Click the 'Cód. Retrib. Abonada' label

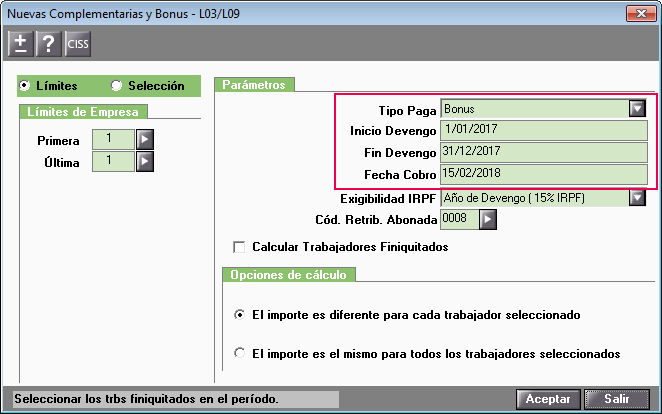376,220
